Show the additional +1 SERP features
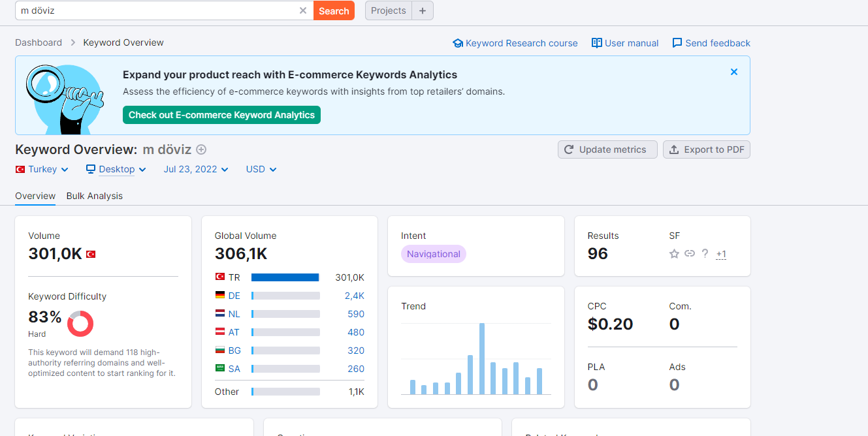Viewport: 868px width, 436px height. [x=721, y=254]
